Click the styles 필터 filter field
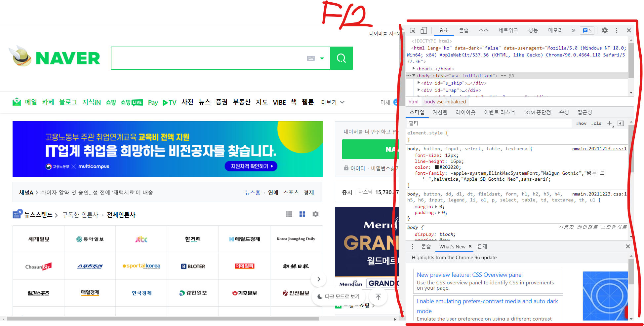The width and height of the screenshot is (644, 326). coord(489,123)
